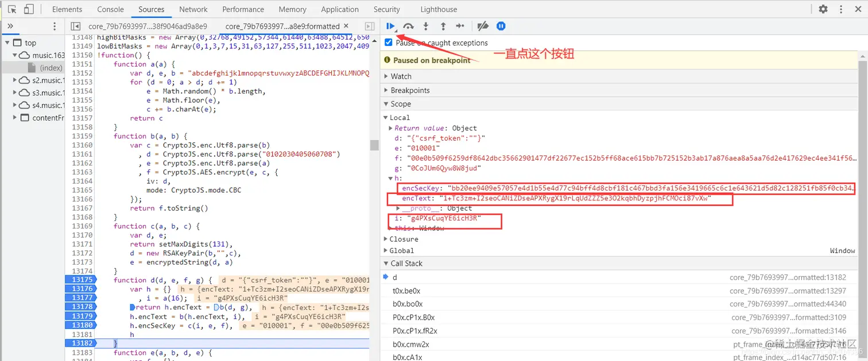Show more navigator tabs with the chevron
This screenshot has height=361, width=868.
(x=10, y=26)
